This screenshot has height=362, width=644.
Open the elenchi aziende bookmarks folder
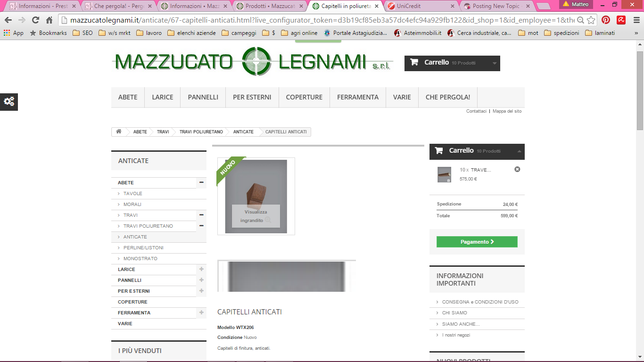point(191,33)
